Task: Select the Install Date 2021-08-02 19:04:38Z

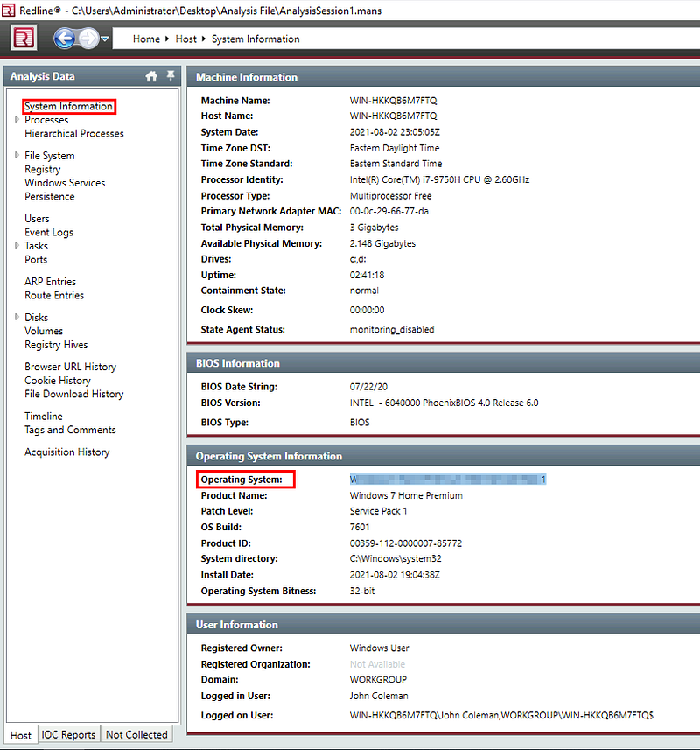Action: [395, 575]
